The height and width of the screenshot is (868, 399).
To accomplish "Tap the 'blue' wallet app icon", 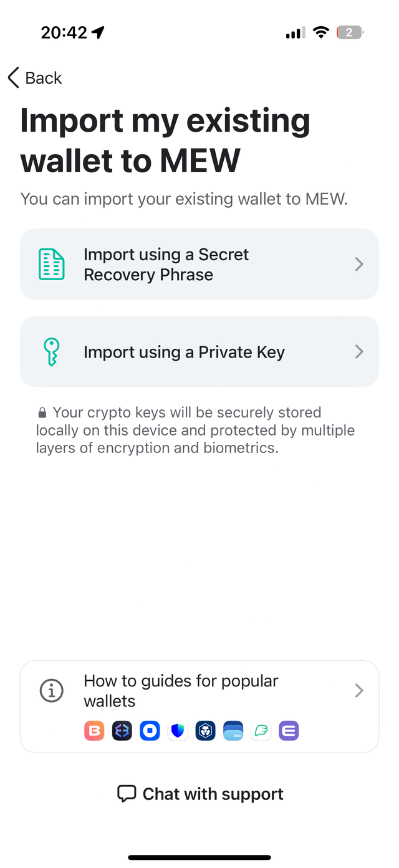I will click(x=233, y=730).
